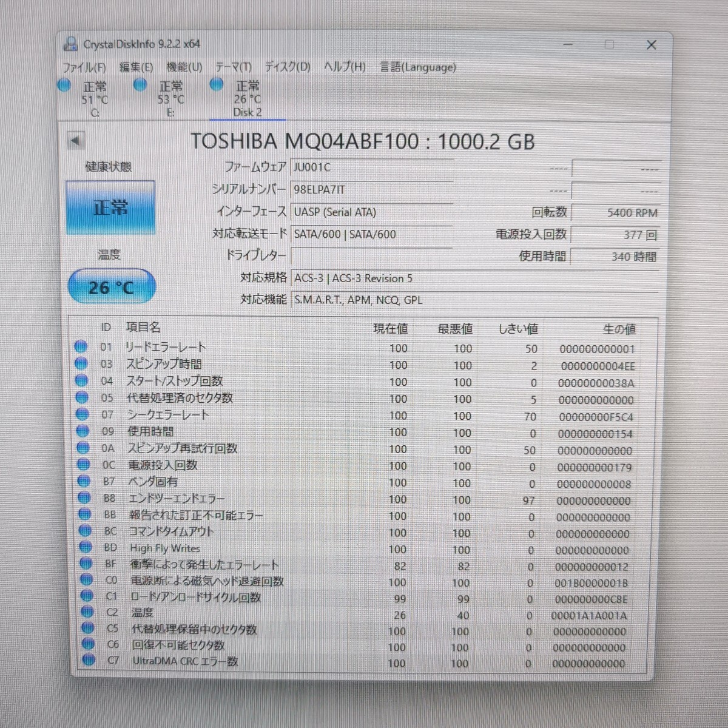Screen dimensions: 728x728
Task: Click status orb for BF 衝撃によって発生したエラーレート
Action: coord(86,564)
